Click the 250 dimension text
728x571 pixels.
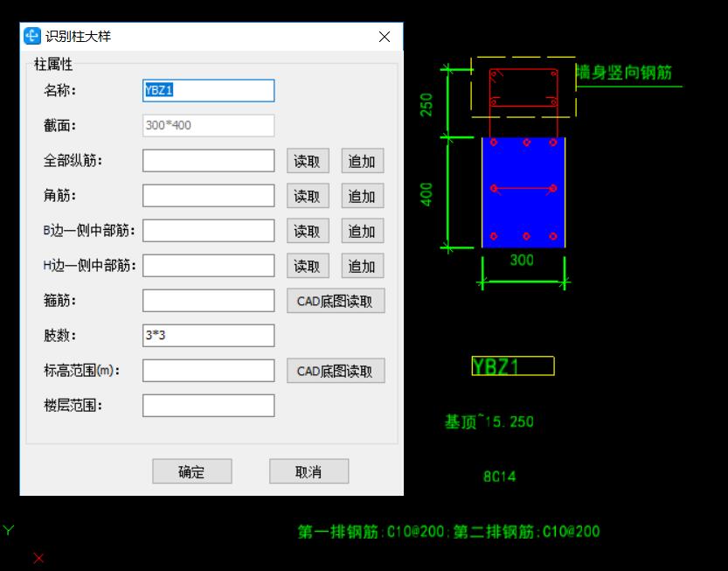[x=426, y=105]
